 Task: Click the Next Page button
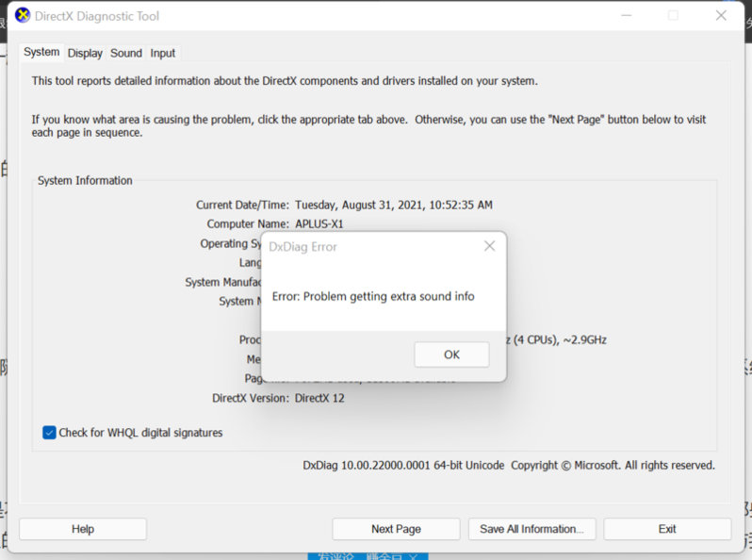click(396, 529)
